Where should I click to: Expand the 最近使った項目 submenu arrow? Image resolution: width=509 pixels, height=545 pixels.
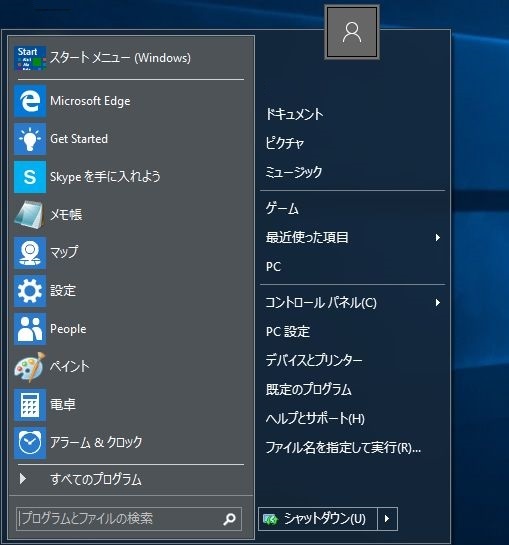click(x=438, y=238)
